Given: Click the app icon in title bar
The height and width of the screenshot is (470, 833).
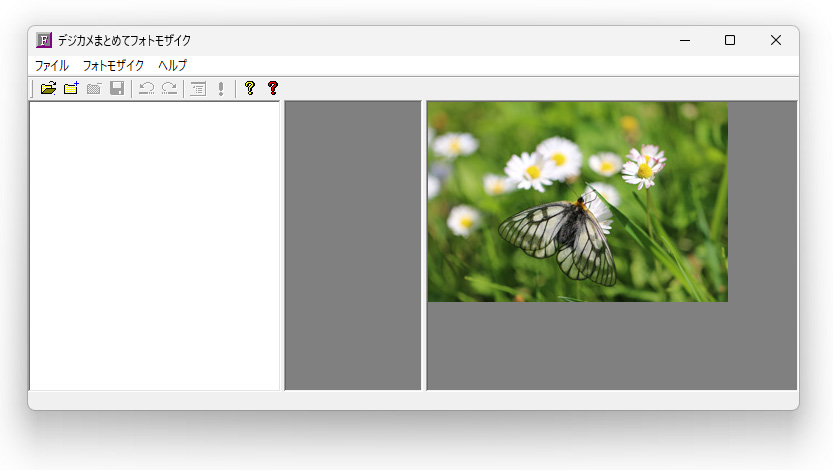Looking at the screenshot, I should 44,40.
